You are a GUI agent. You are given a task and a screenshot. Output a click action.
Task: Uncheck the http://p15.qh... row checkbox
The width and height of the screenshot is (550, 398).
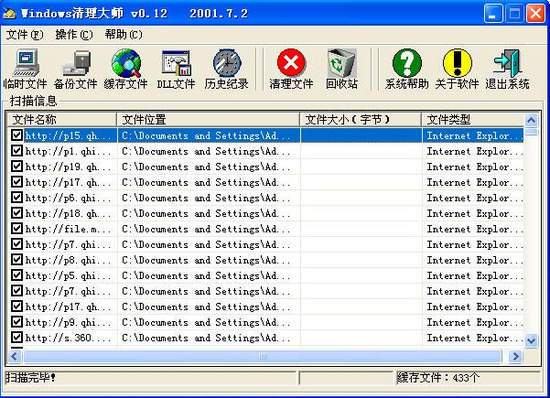[17, 135]
